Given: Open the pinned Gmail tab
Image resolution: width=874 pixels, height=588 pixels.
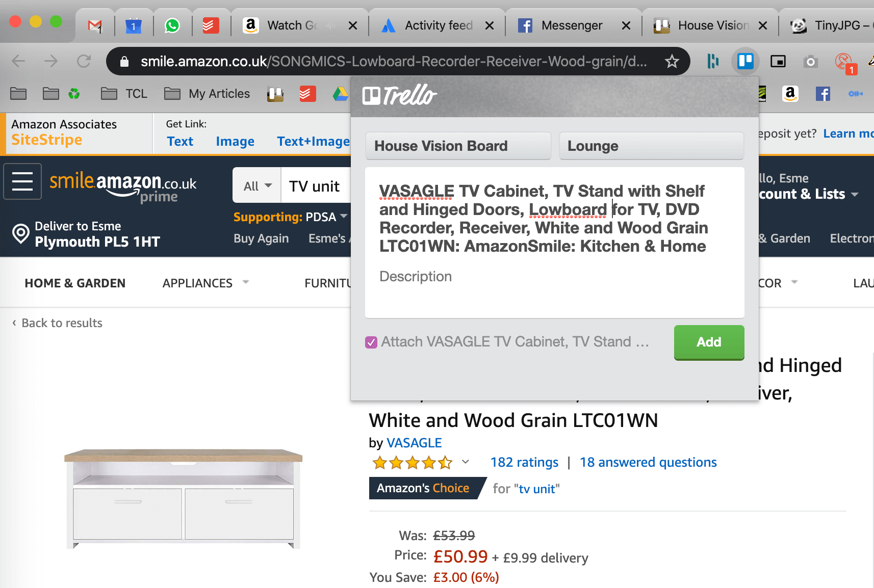Looking at the screenshot, I should [x=95, y=25].
